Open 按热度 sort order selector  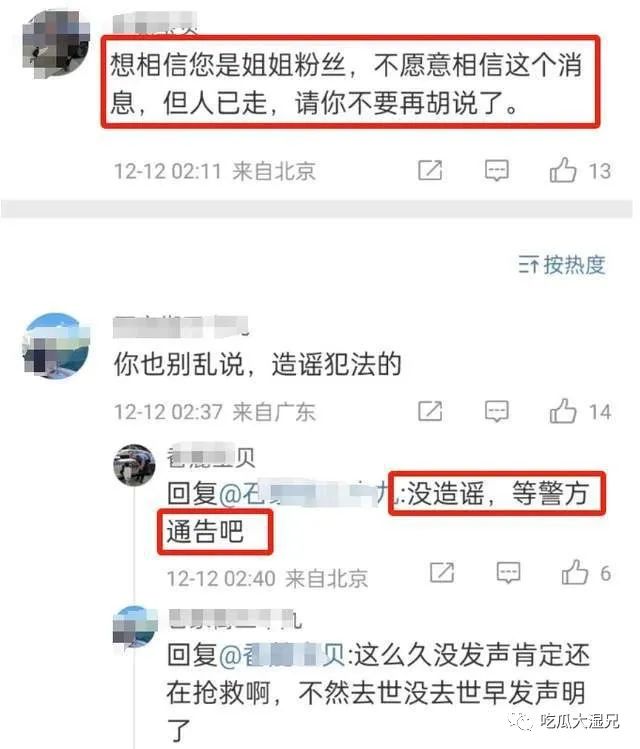tap(562, 264)
